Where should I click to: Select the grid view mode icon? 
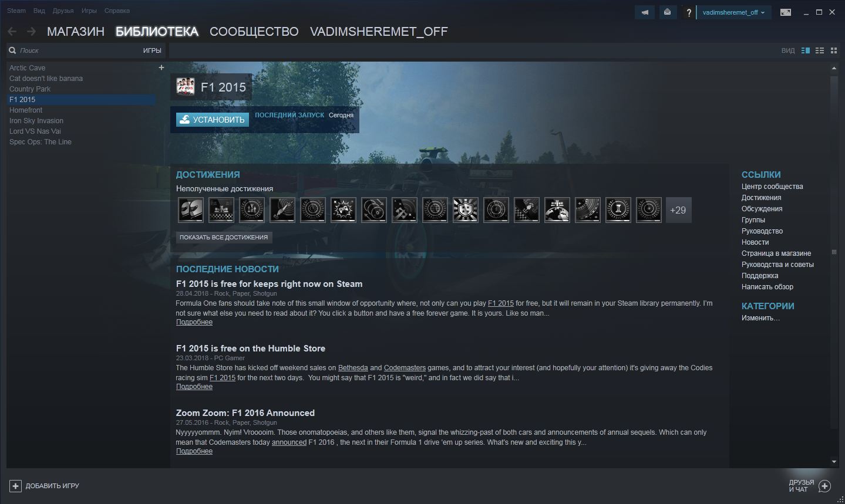pyautogui.click(x=833, y=50)
